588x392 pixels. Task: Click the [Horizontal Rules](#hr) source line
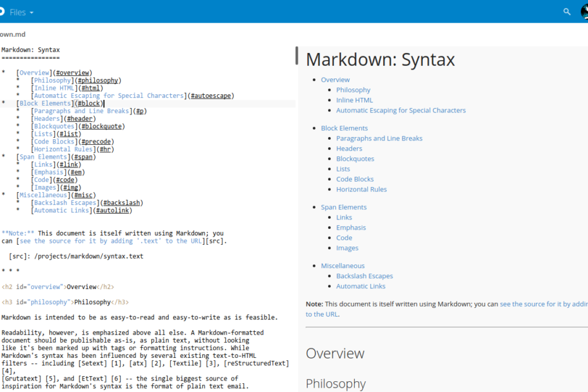pyautogui.click(x=72, y=149)
